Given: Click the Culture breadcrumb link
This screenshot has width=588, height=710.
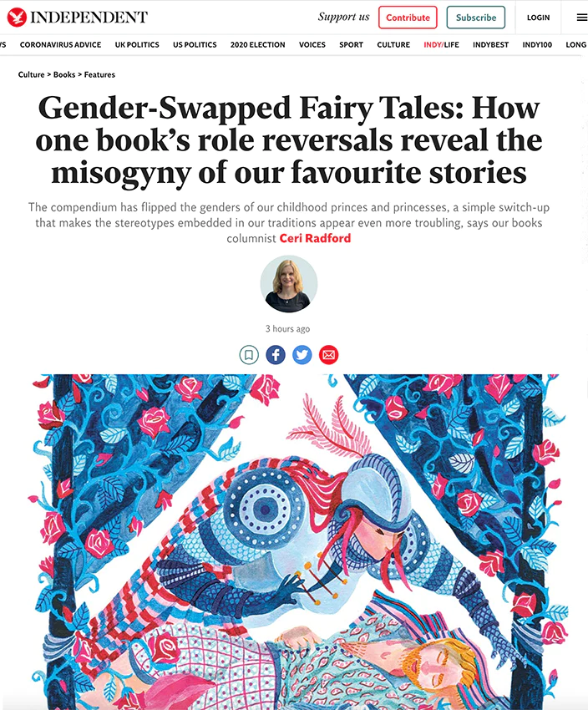Looking at the screenshot, I should [31, 74].
